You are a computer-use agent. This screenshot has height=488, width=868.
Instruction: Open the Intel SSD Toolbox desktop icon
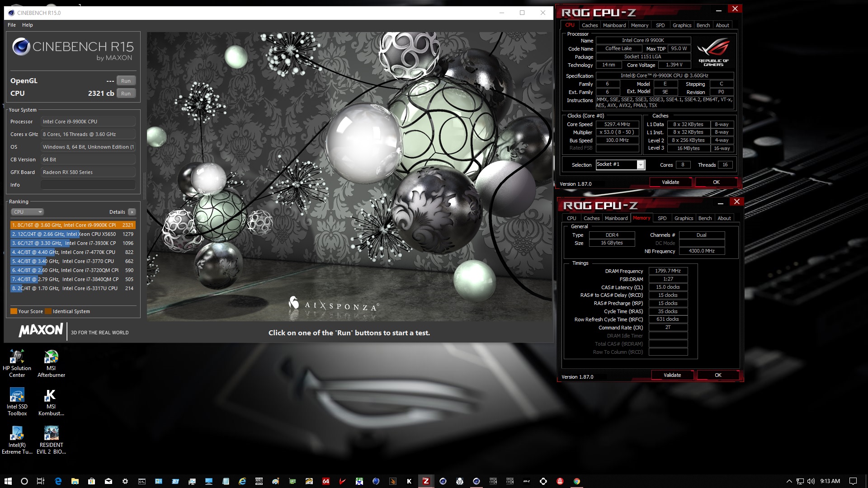17,401
